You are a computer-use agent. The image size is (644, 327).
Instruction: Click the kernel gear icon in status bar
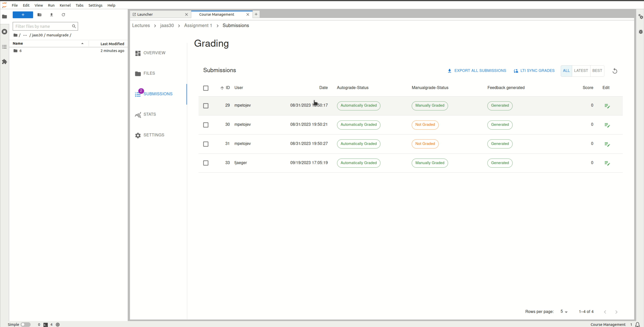58,324
